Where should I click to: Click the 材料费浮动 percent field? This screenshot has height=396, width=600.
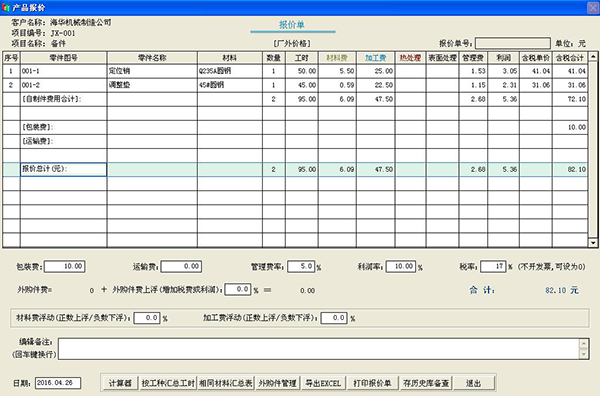[147, 318]
